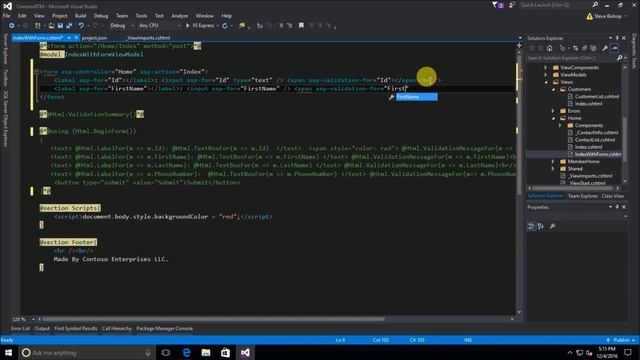Toggle the pin on the IndexWithForm.cshtml tab
The image size is (640, 360).
tap(69, 38)
